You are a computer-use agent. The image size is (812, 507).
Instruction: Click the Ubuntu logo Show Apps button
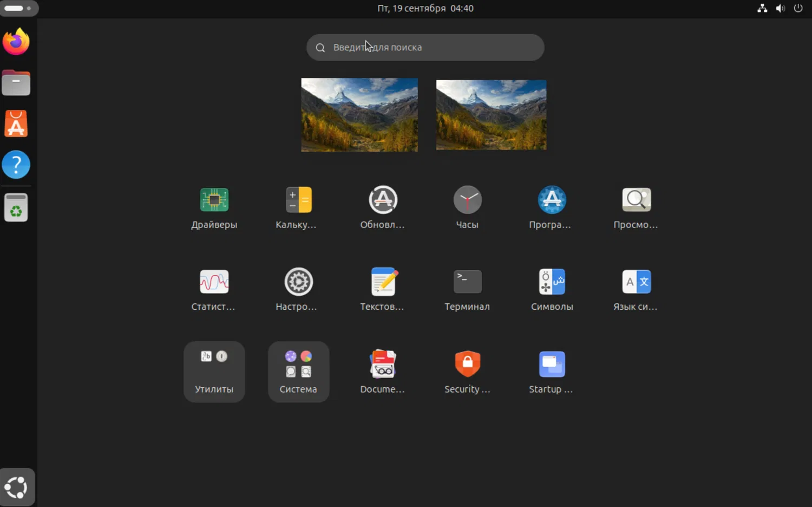[16, 487]
